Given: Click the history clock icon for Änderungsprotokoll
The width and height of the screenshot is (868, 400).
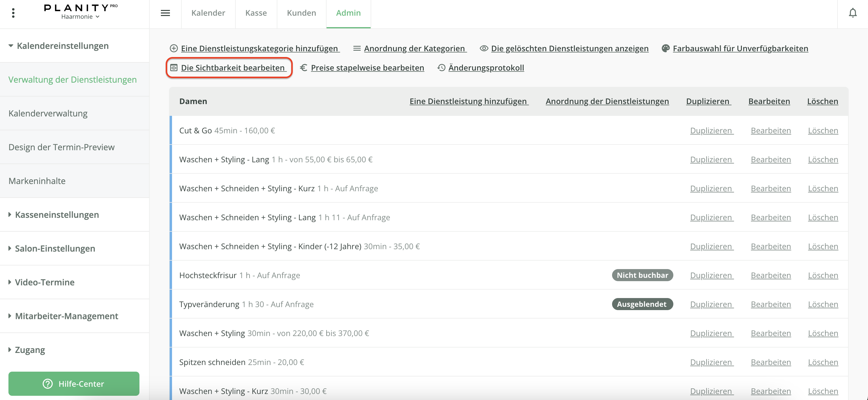Looking at the screenshot, I should [442, 68].
